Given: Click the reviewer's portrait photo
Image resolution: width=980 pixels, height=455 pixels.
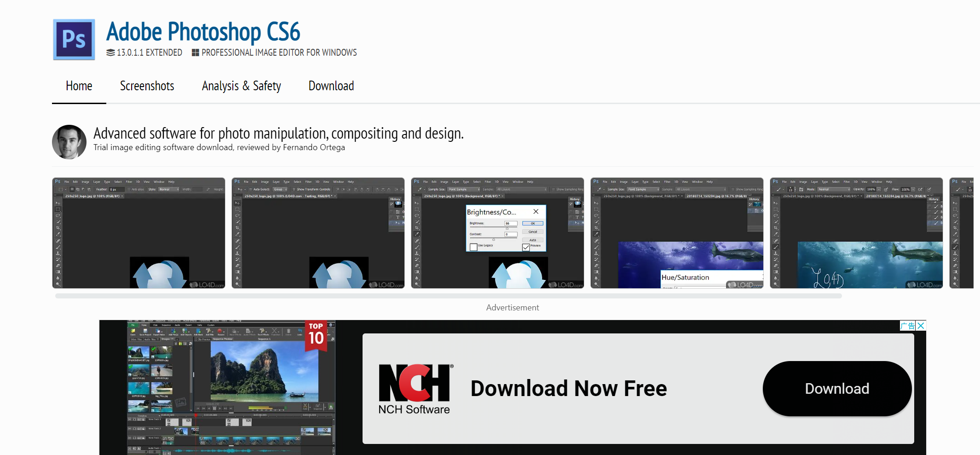Looking at the screenshot, I should pyautogui.click(x=69, y=142).
